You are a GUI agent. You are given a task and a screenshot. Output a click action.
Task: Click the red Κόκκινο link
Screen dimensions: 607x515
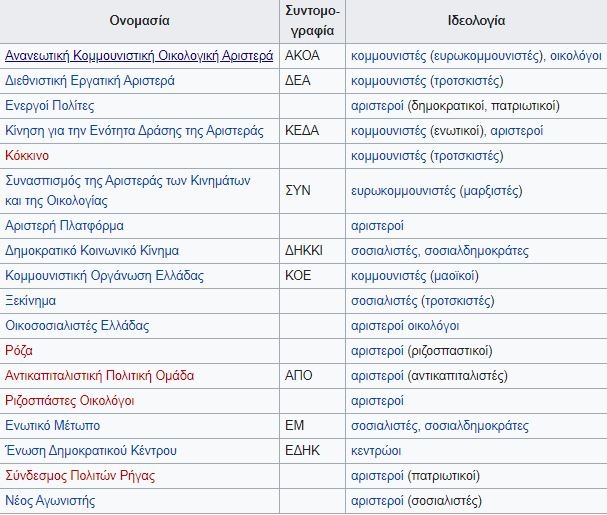click(27, 155)
